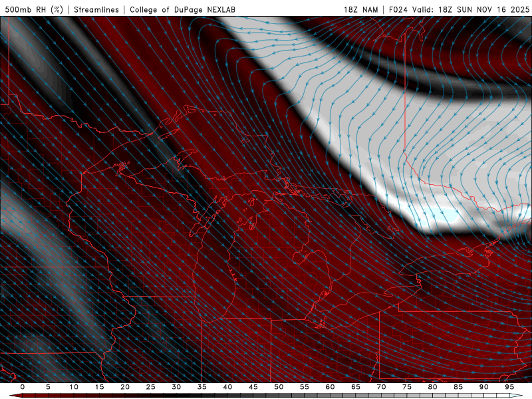The image size is (532, 399).
Task: Click the '65' label on the color scale
Action: click(356, 387)
